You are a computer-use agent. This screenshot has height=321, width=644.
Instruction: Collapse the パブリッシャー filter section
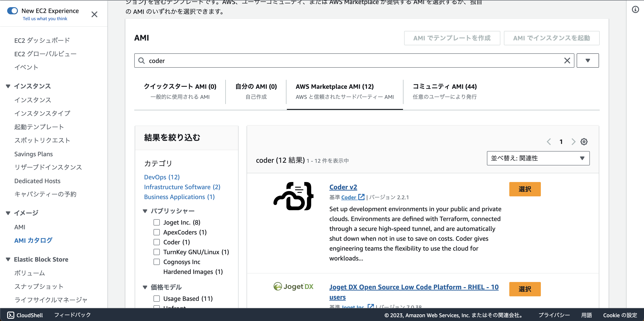pos(145,211)
